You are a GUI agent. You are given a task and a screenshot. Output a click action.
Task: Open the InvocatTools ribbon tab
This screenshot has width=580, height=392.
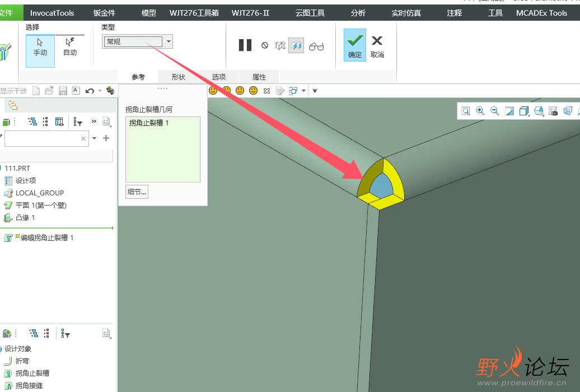coord(52,13)
